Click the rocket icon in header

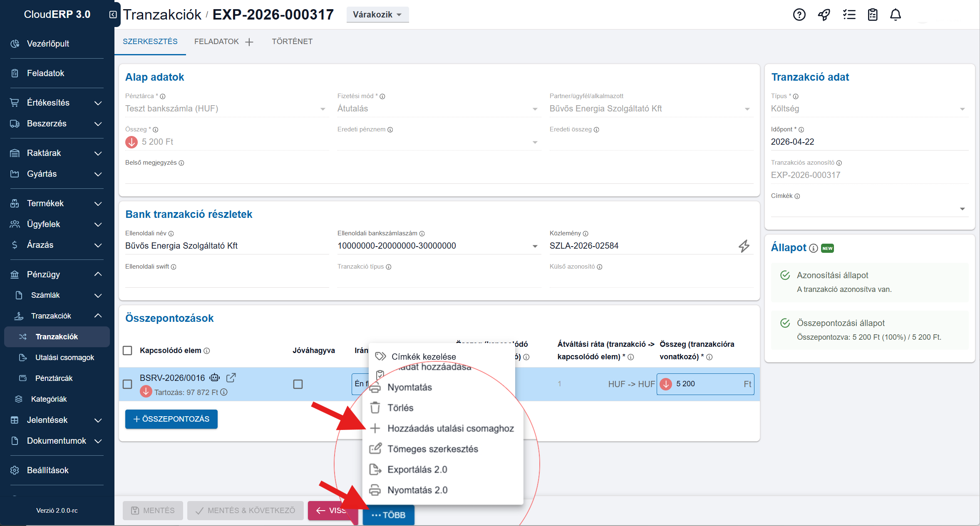pos(824,15)
